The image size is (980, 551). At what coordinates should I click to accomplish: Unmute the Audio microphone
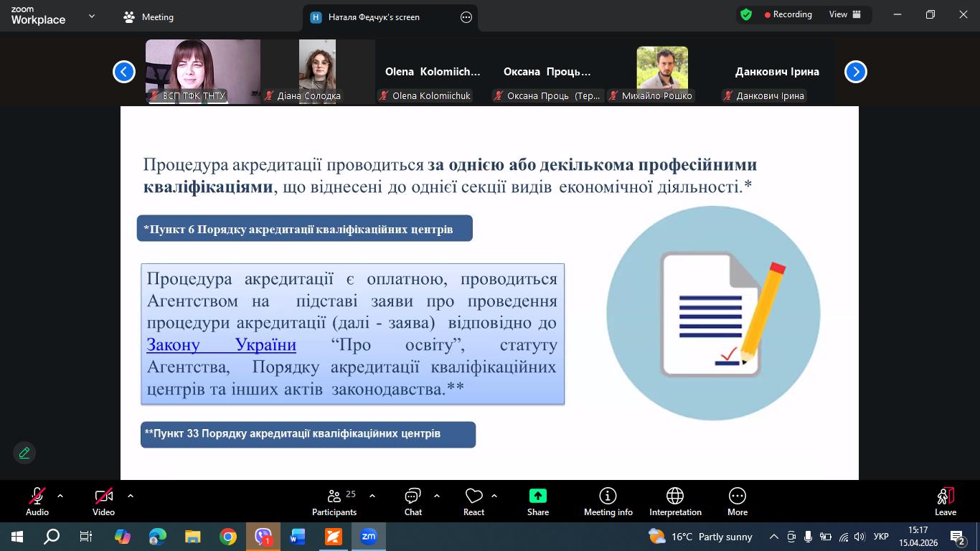(37, 501)
